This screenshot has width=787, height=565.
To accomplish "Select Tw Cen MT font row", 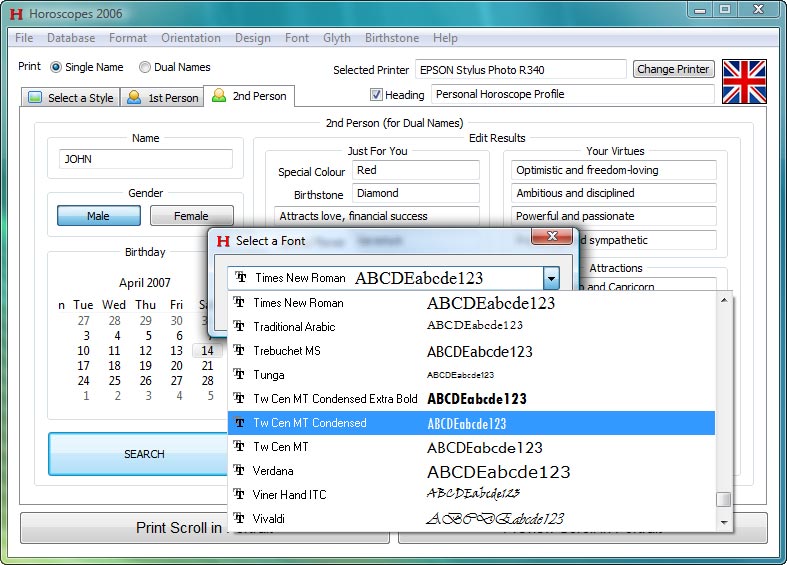I will click(471, 447).
